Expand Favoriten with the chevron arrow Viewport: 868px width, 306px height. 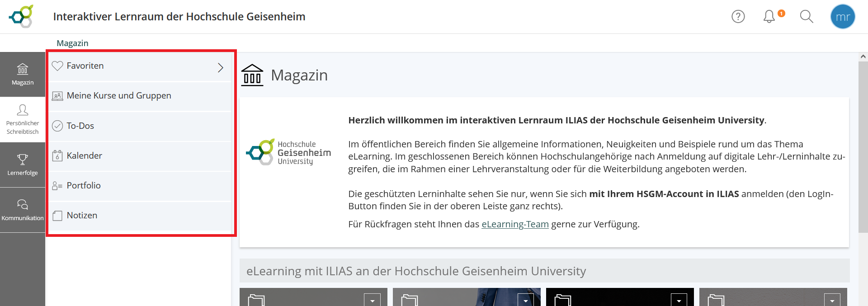click(221, 67)
